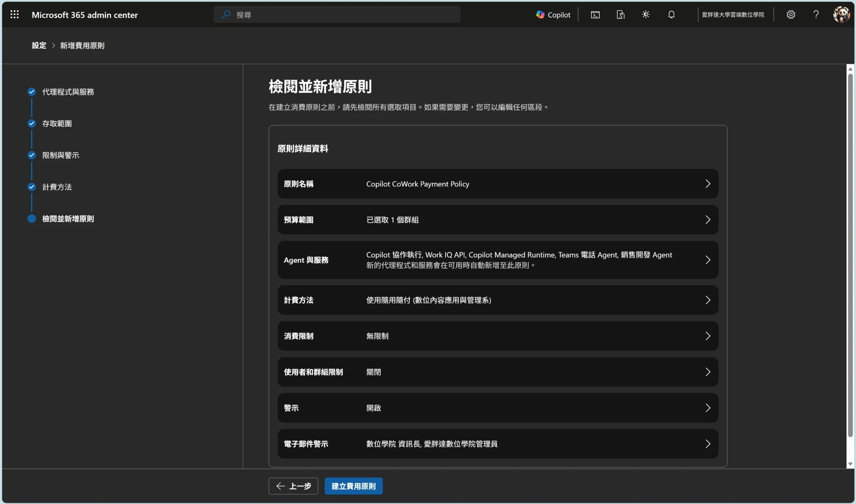The height and width of the screenshot is (504, 856).
Task: Expand the 消費限制 row chevron
Action: pyautogui.click(x=708, y=336)
